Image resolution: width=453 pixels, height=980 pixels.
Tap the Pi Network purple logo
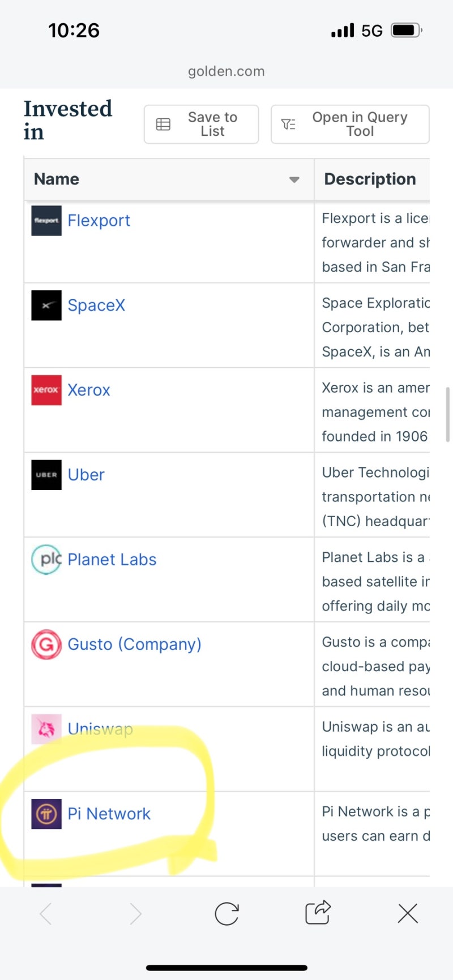pos(46,814)
